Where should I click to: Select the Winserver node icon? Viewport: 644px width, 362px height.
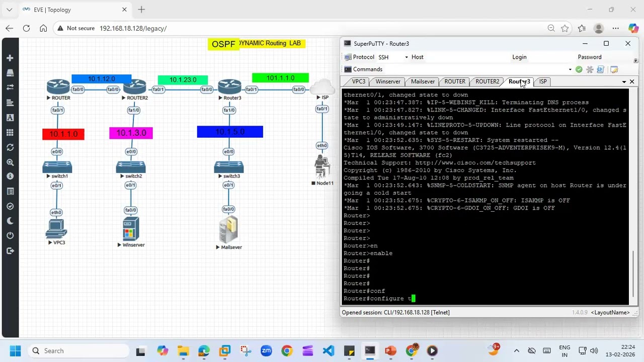[131, 229]
